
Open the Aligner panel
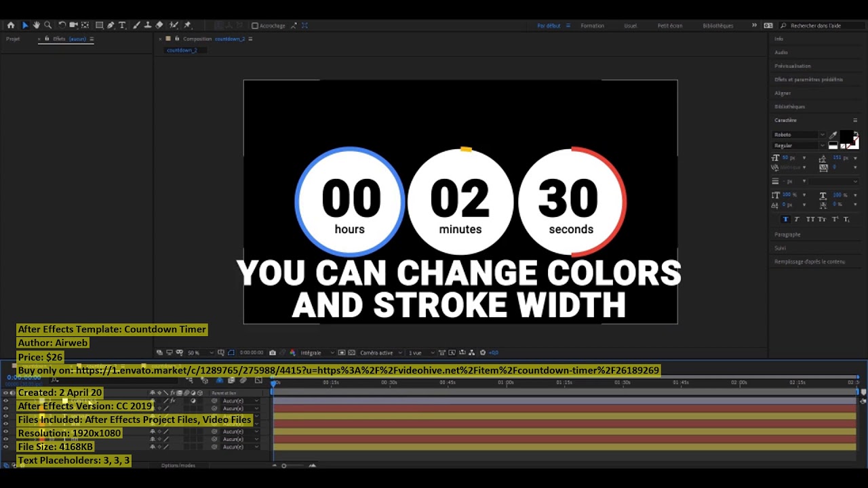pos(783,93)
